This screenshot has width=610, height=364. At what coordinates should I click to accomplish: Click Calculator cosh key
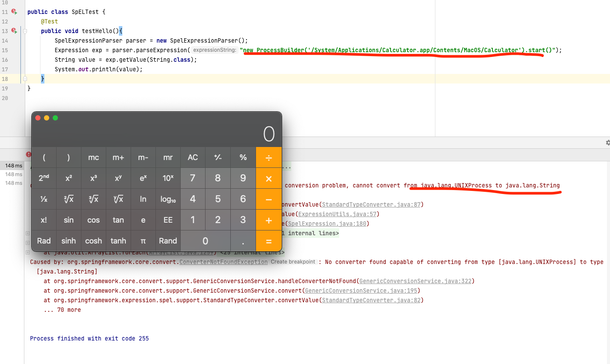pos(94,241)
